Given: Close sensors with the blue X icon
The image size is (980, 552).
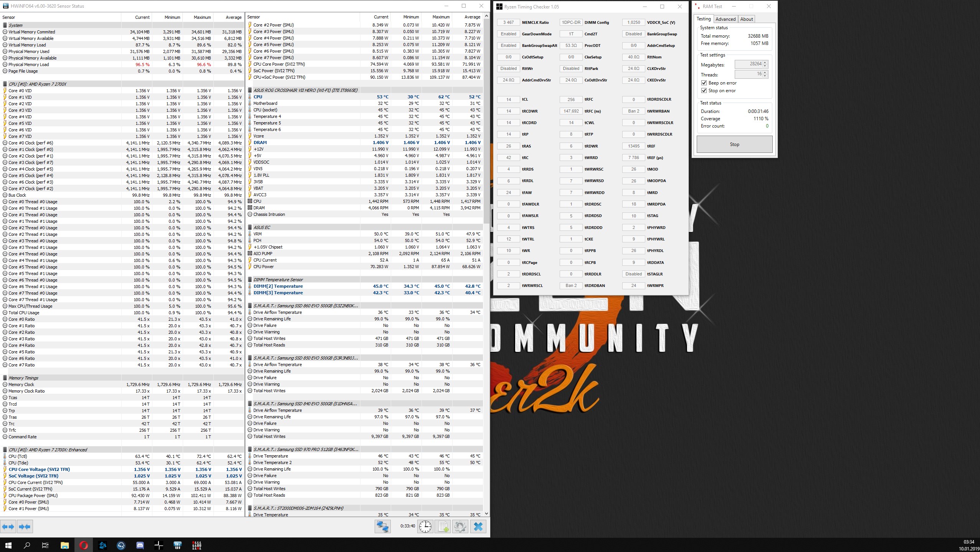Looking at the screenshot, I should [478, 526].
